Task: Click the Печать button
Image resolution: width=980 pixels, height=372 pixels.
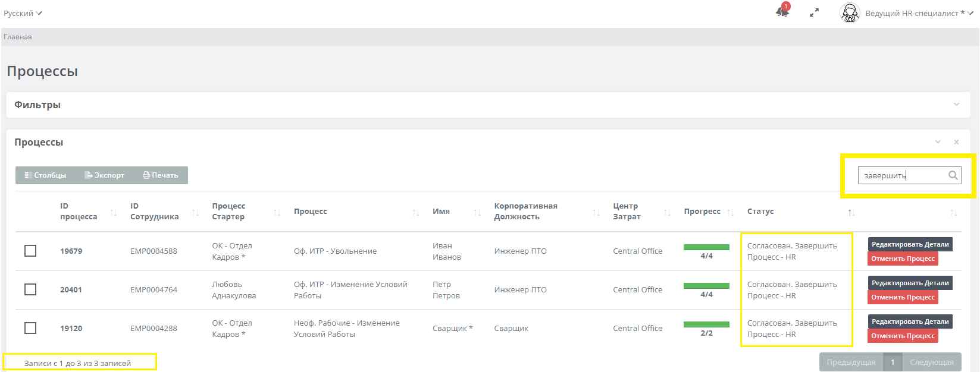Action: pos(161,175)
